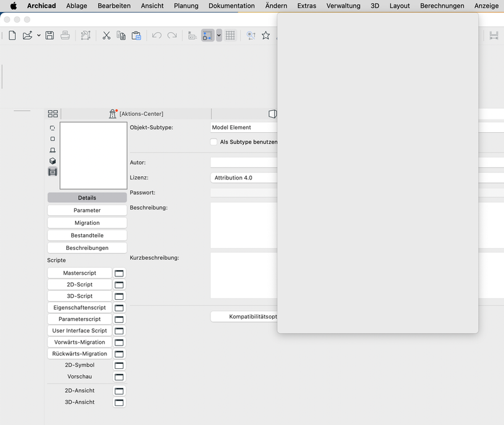This screenshot has height=425, width=504.
Task: Open the Apple menu
Action: tap(13, 6)
